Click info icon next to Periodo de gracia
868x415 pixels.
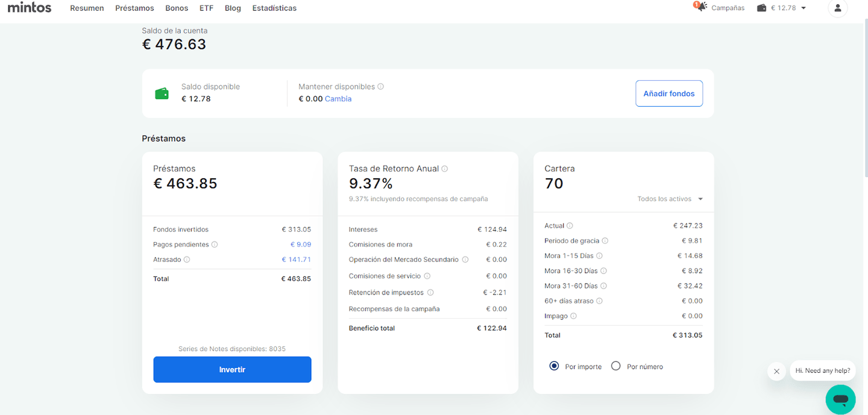(x=605, y=241)
